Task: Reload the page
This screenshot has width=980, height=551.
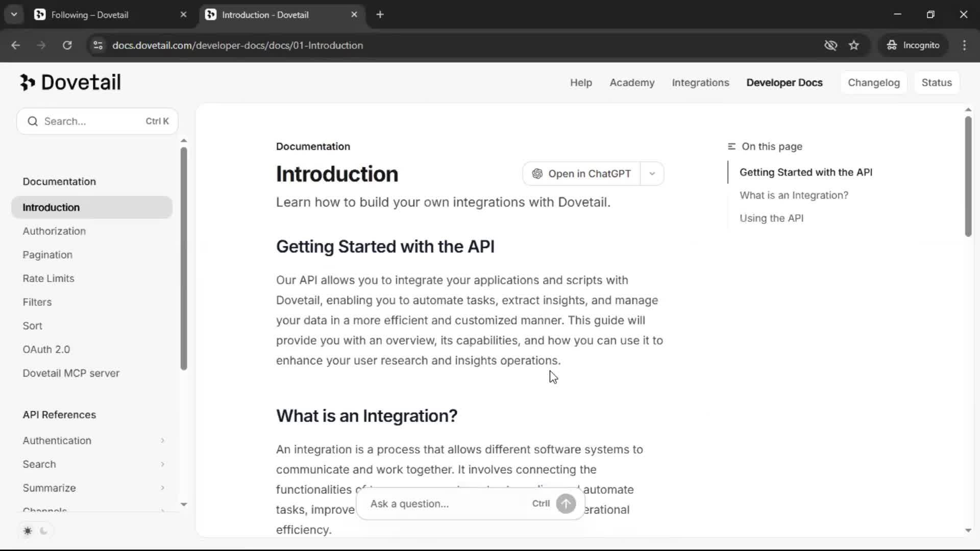Action: (67, 45)
